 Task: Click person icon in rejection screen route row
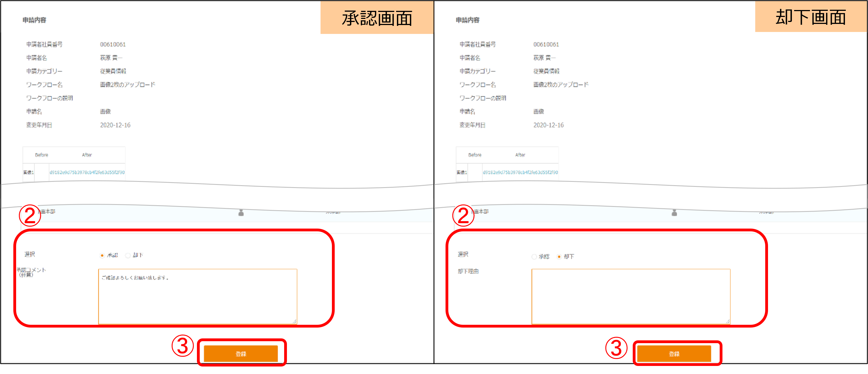point(674,212)
